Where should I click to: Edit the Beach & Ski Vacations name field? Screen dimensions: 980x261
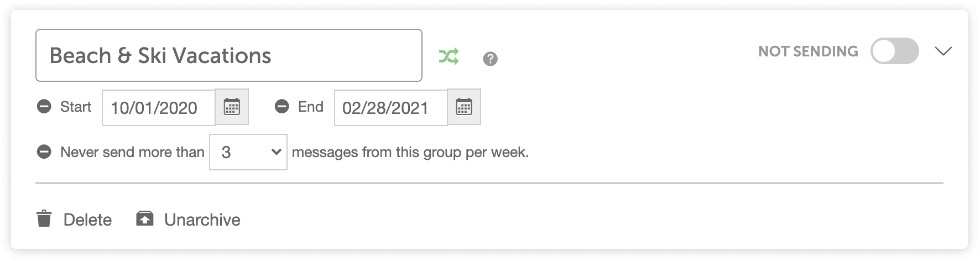(x=229, y=55)
